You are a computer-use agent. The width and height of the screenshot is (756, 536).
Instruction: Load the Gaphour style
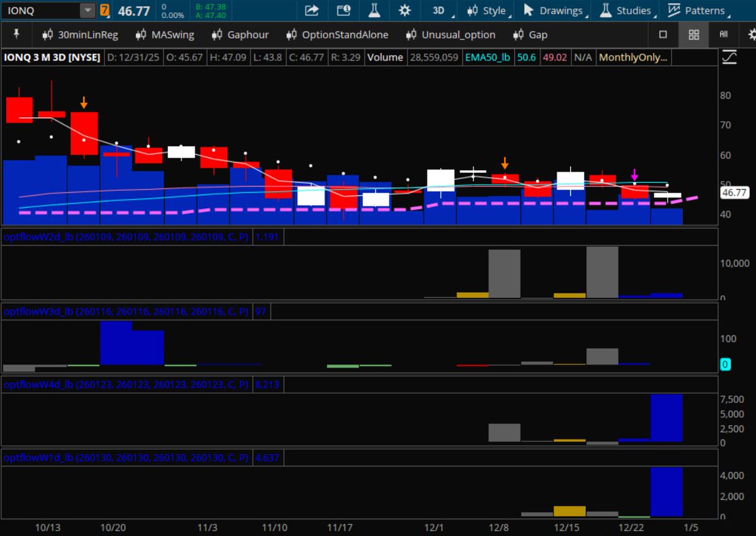[248, 35]
